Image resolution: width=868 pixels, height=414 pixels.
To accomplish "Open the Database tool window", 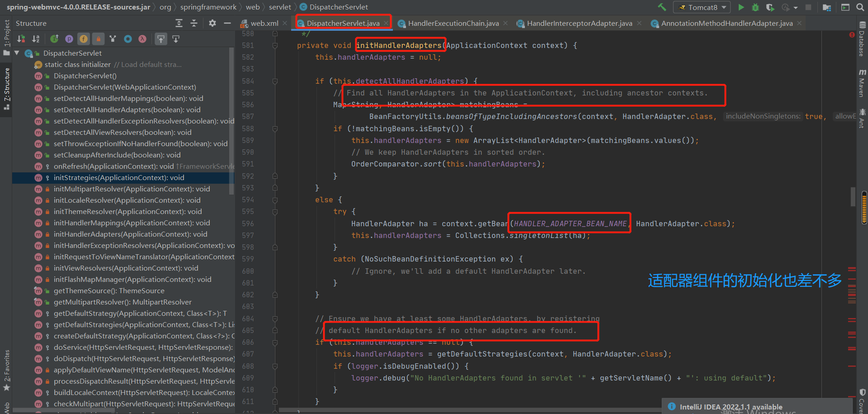I will tap(862, 40).
